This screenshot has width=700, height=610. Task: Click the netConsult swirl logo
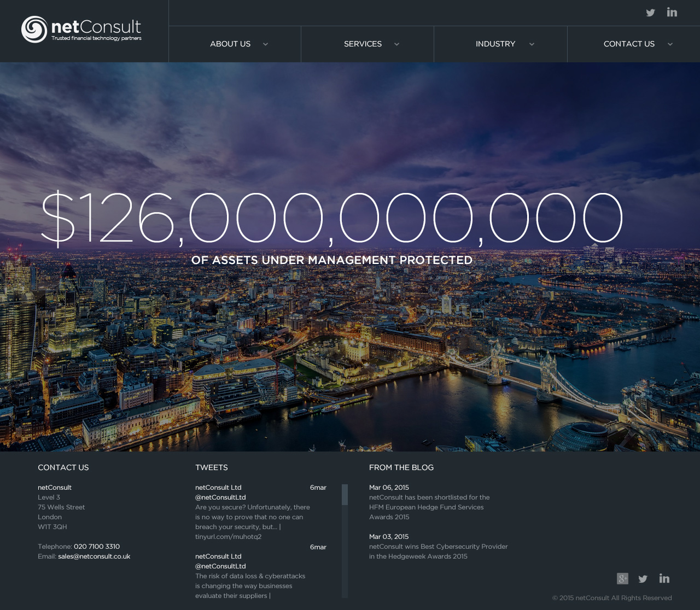(34, 30)
